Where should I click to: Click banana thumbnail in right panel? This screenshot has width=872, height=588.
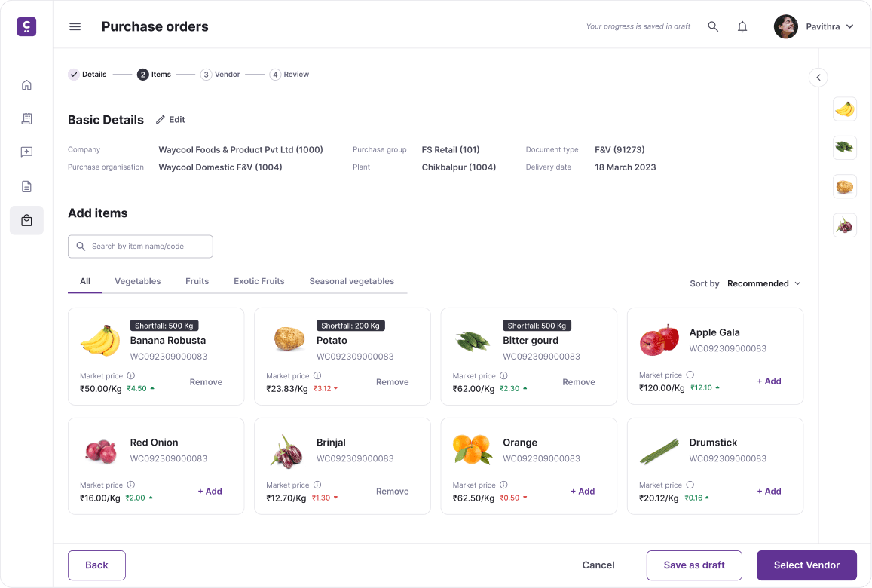(x=845, y=109)
